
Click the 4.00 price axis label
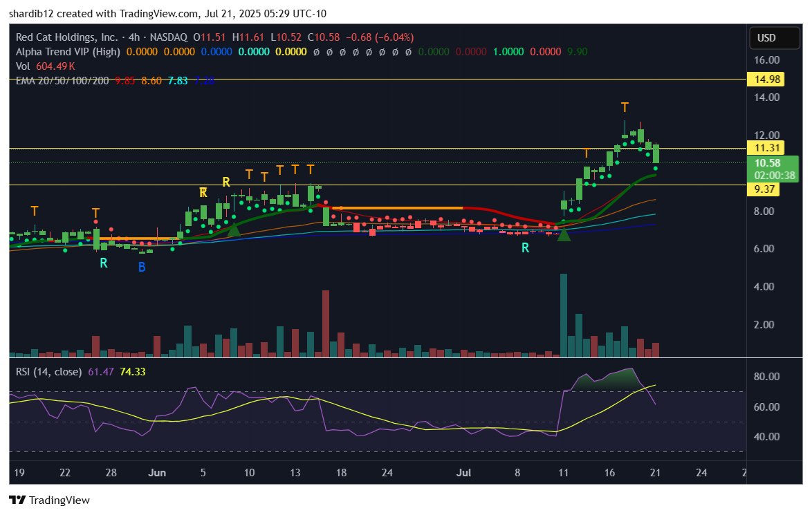[764, 287]
